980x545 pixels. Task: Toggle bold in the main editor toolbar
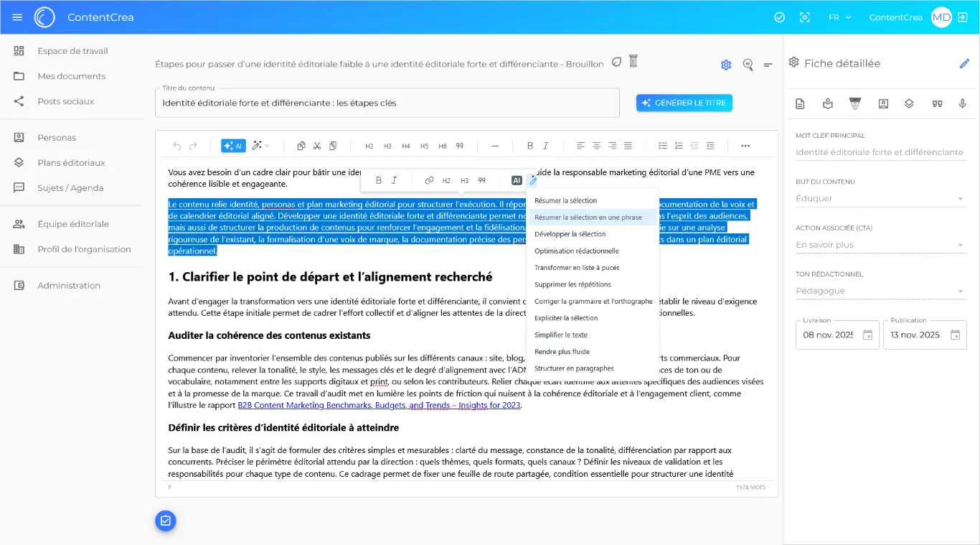coord(530,146)
